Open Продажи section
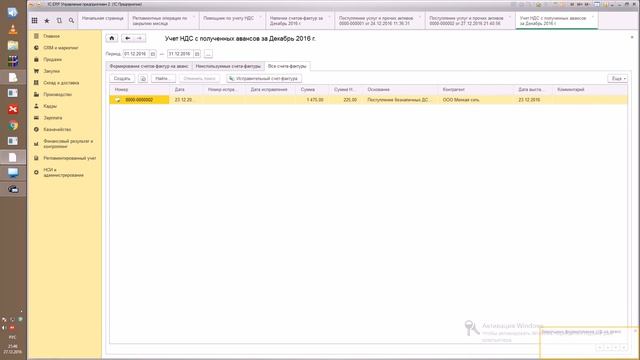Screen dimensions: 640x360 pos(52,60)
